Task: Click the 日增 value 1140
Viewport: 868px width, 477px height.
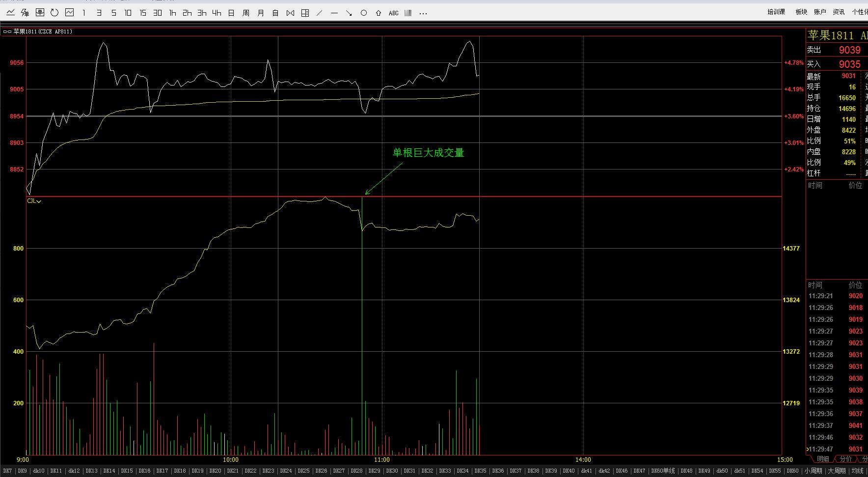Action: click(849, 119)
